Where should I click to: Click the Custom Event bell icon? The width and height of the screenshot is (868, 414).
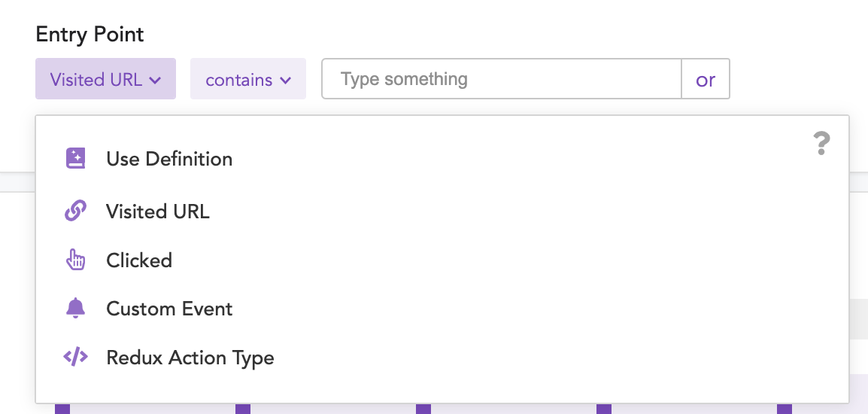coord(75,309)
